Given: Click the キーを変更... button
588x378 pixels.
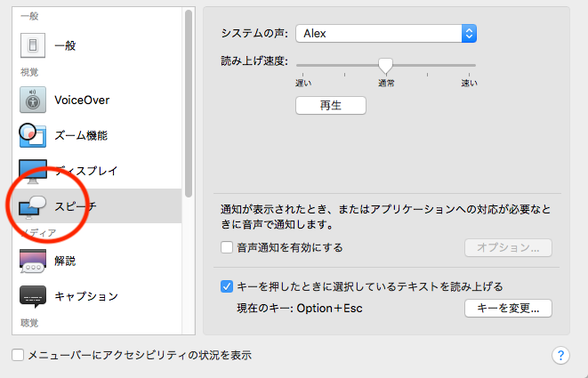Looking at the screenshot, I should pyautogui.click(x=508, y=309).
